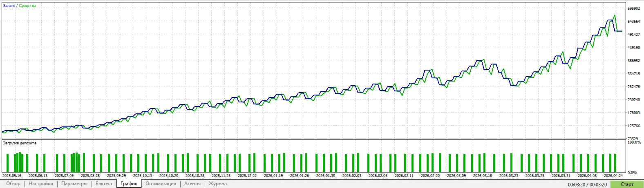Click the 2026.02.11 date label
Image resolution: width=644 pixels, height=188 pixels.
[x=404, y=176]
